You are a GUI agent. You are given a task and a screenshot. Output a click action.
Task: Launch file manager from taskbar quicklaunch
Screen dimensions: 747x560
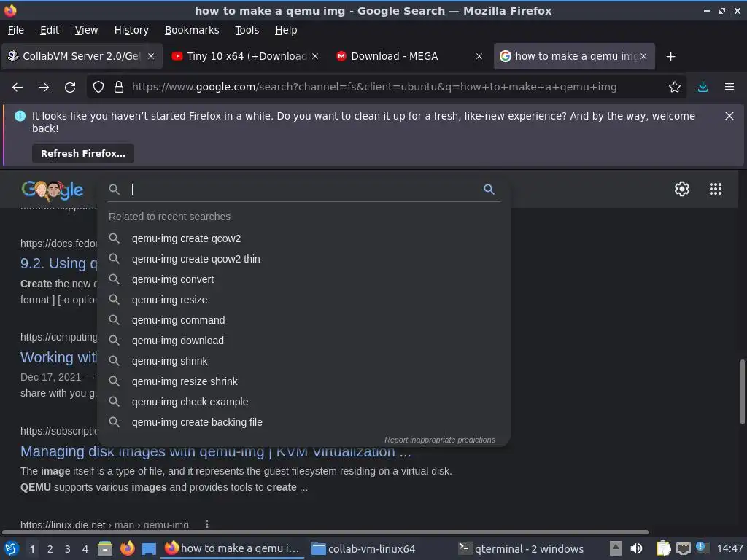105,548
